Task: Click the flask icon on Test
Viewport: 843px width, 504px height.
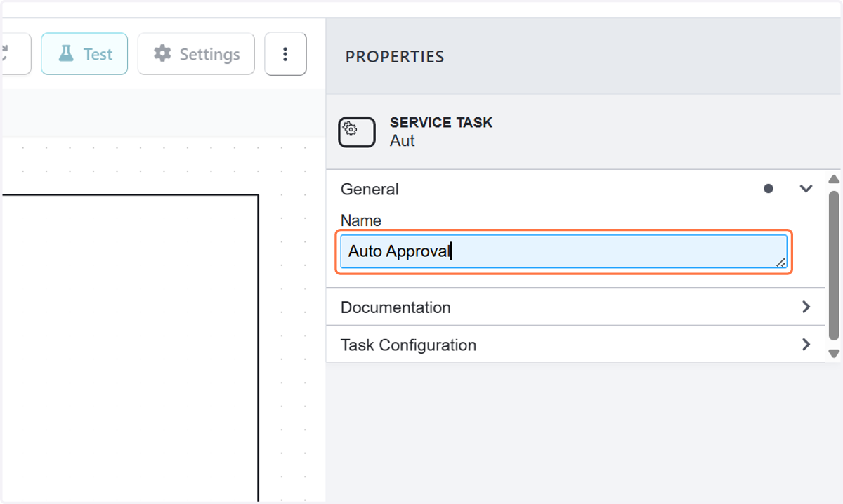Action: point(66,54)
